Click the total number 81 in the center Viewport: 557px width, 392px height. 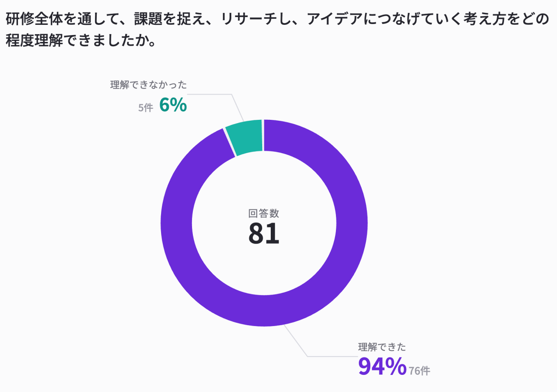[264, 233]
